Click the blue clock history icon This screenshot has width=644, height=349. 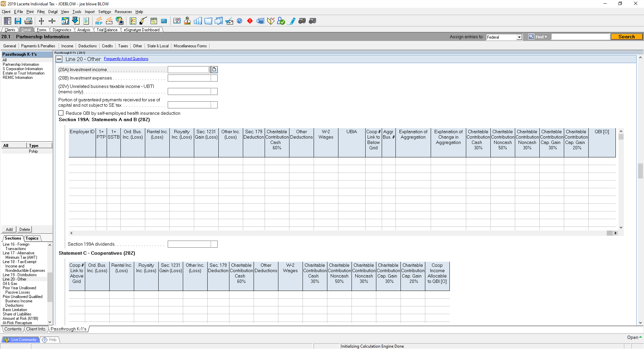(x=239, y=21)
